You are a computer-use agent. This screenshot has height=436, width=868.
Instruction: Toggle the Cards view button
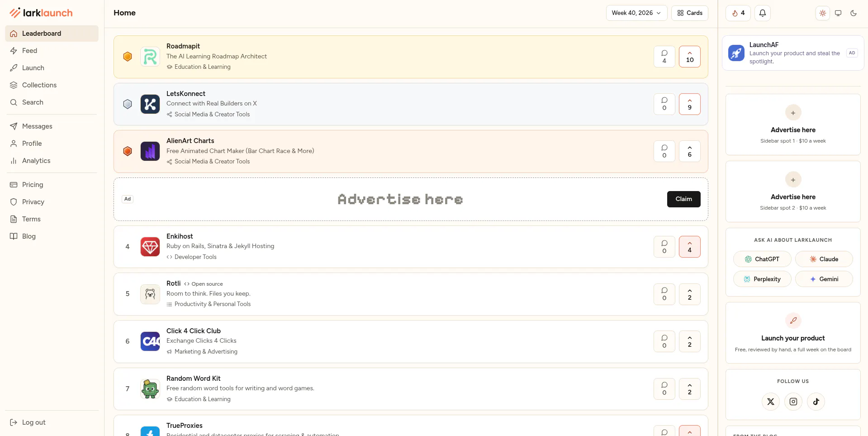pyautogui.click(x=689, y=13)
